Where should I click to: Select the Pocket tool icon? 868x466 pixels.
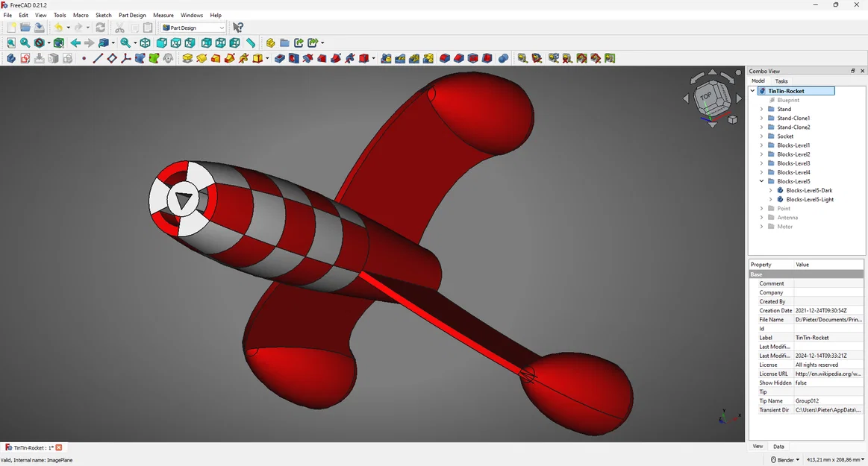click(280, 58)
